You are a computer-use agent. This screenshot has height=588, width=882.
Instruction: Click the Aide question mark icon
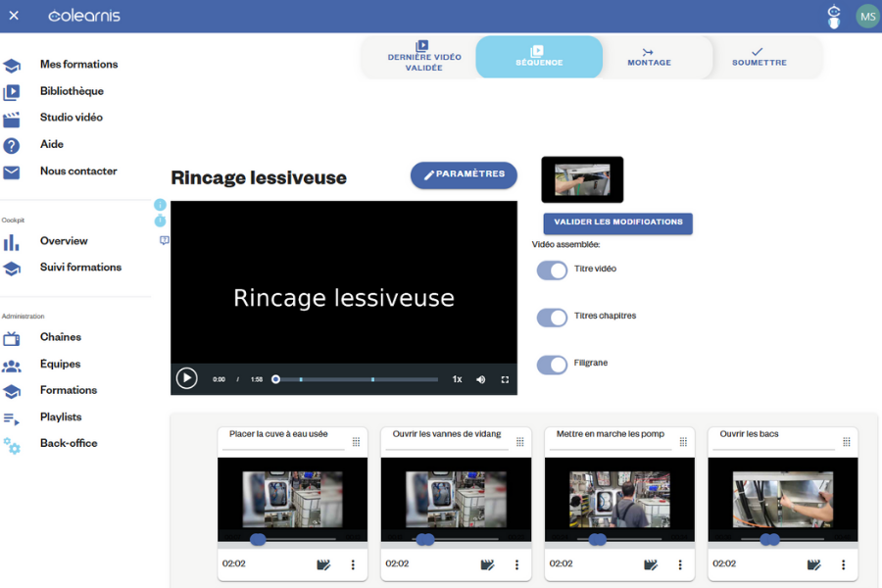pos(12,146)
